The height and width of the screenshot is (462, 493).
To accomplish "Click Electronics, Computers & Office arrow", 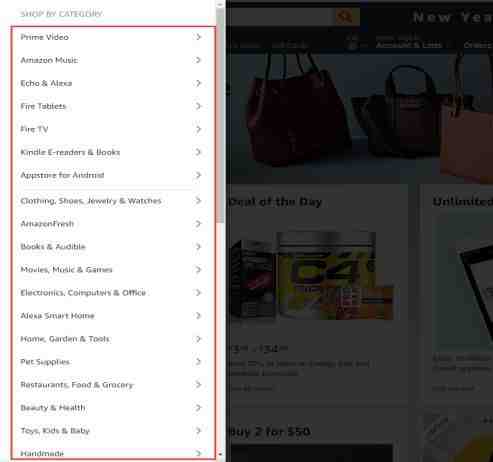I will (x=198, y=293).
